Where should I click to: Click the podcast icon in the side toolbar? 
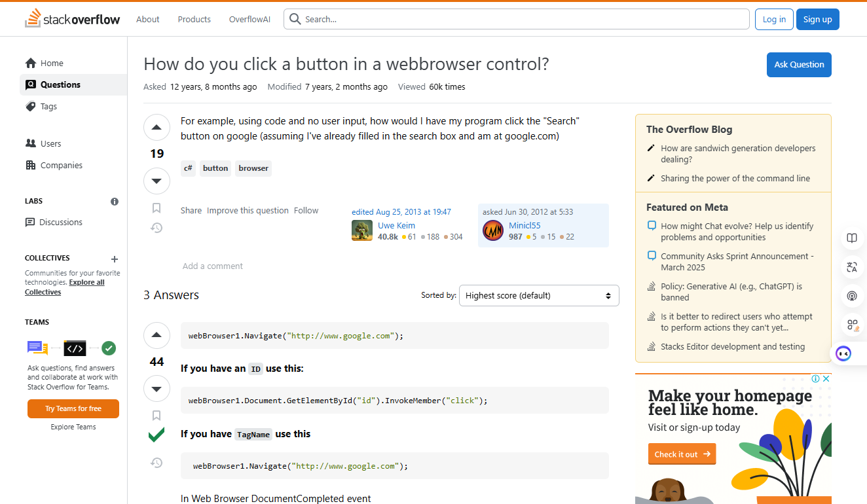pyautogui.click(x=852, y=296)
